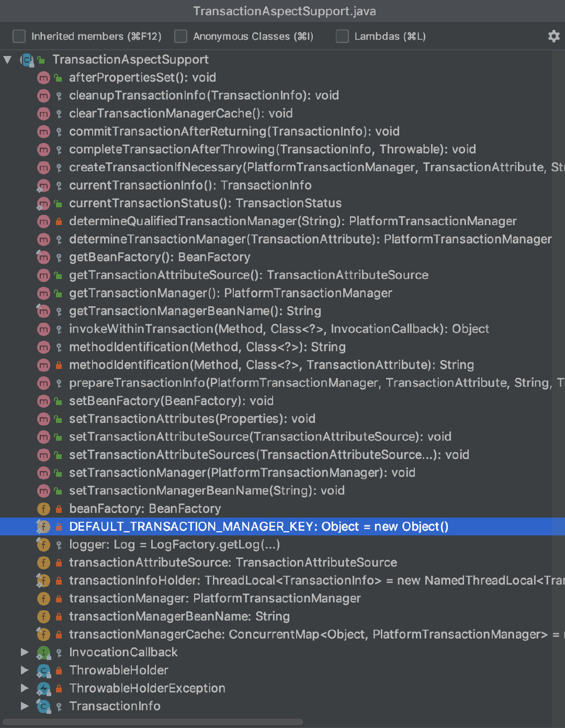Click the method icon beside cleanupTransactionInfo
Screen dimensions: 565x728
pyautogui.click(x=43, y=96)
